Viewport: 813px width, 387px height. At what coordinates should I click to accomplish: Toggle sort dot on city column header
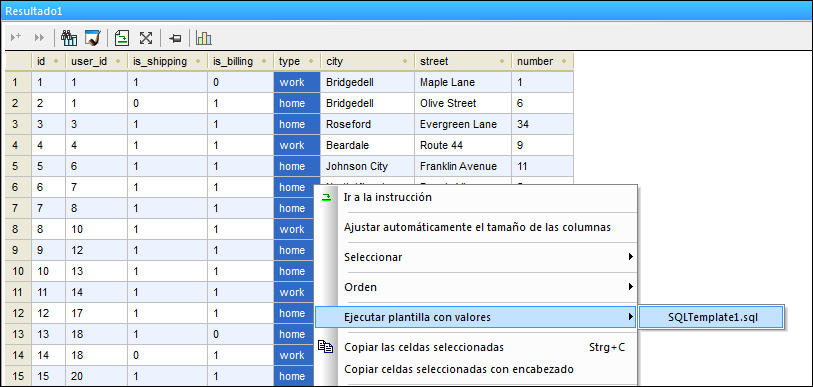(404, 61)
